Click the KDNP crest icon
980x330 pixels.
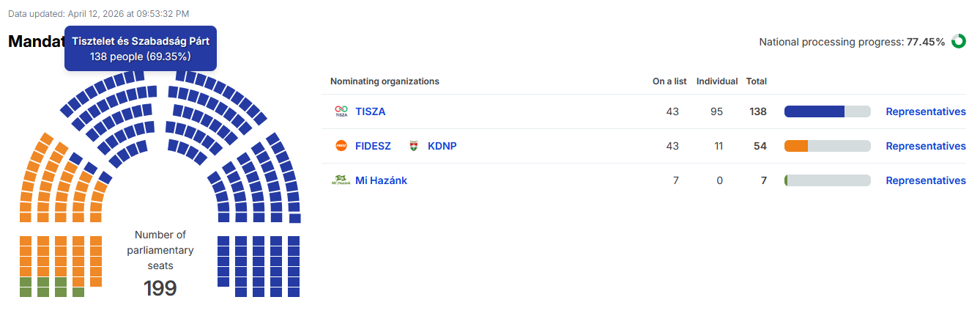tap(414, 146)
